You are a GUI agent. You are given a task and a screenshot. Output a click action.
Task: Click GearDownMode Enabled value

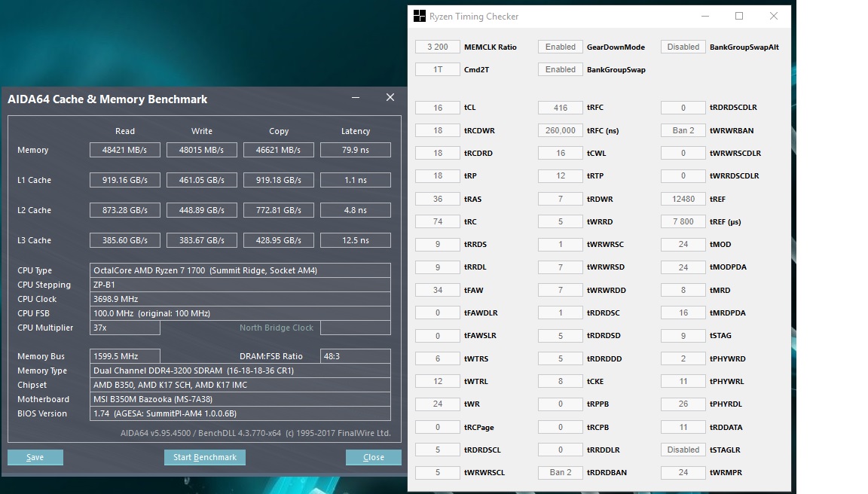point(561,47)
